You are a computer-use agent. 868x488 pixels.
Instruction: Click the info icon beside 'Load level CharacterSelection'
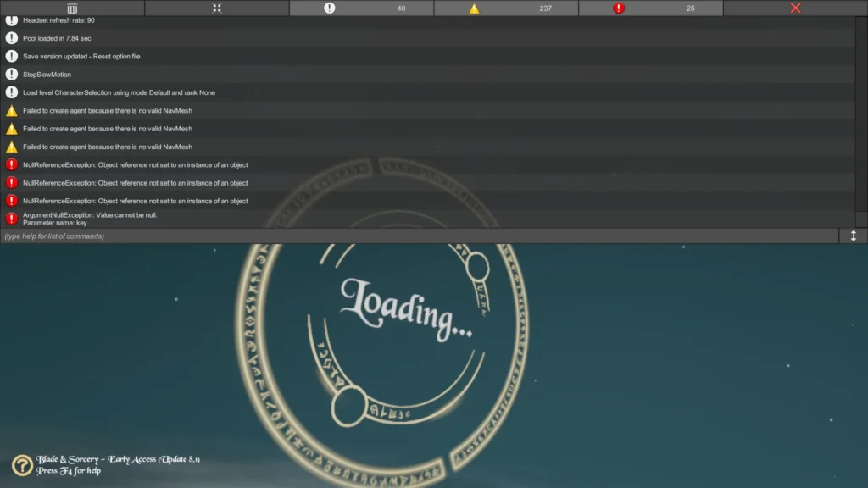12,92
